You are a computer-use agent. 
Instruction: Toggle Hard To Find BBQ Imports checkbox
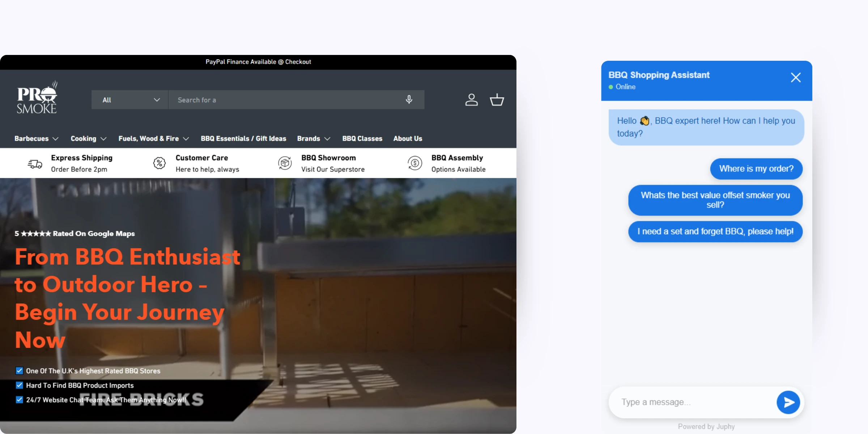coord(20,385)
